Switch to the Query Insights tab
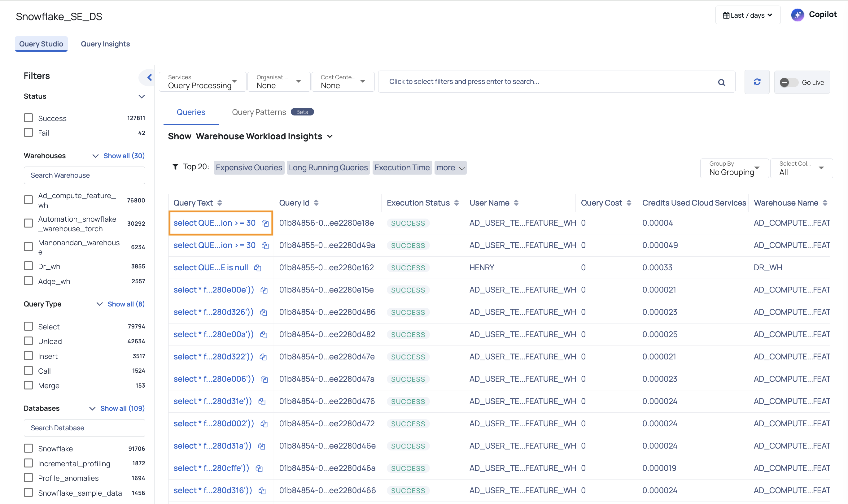Viewport: 848px width, 504px height. coord(105,44)
